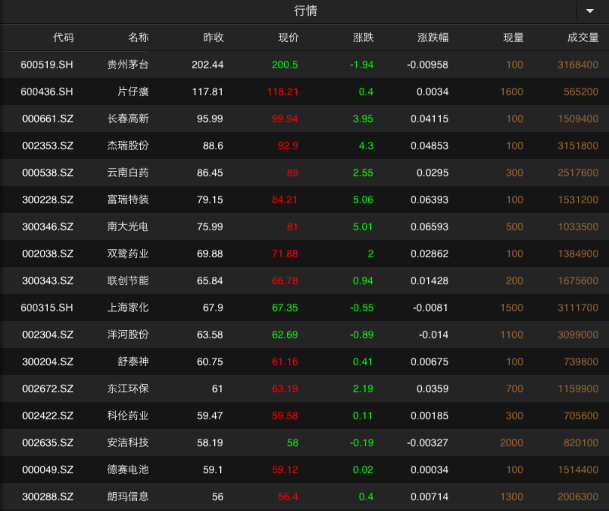Click volume value 820100

point(581,442)
